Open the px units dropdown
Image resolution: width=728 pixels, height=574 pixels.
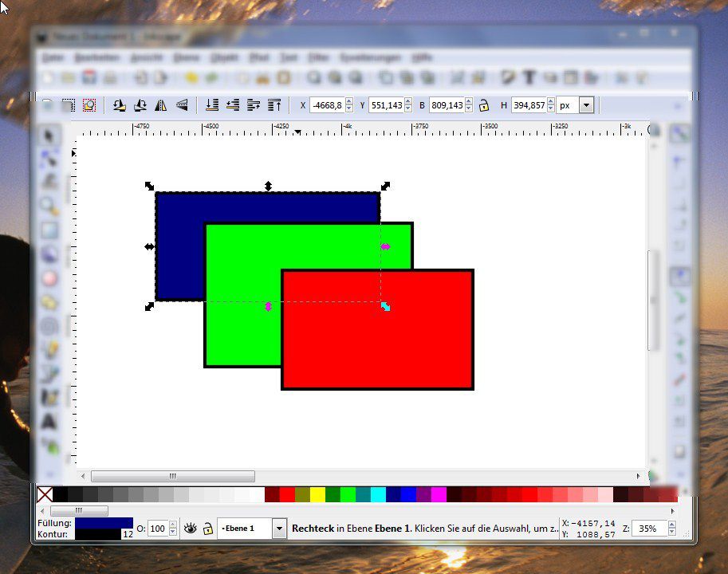coord(586,105)
